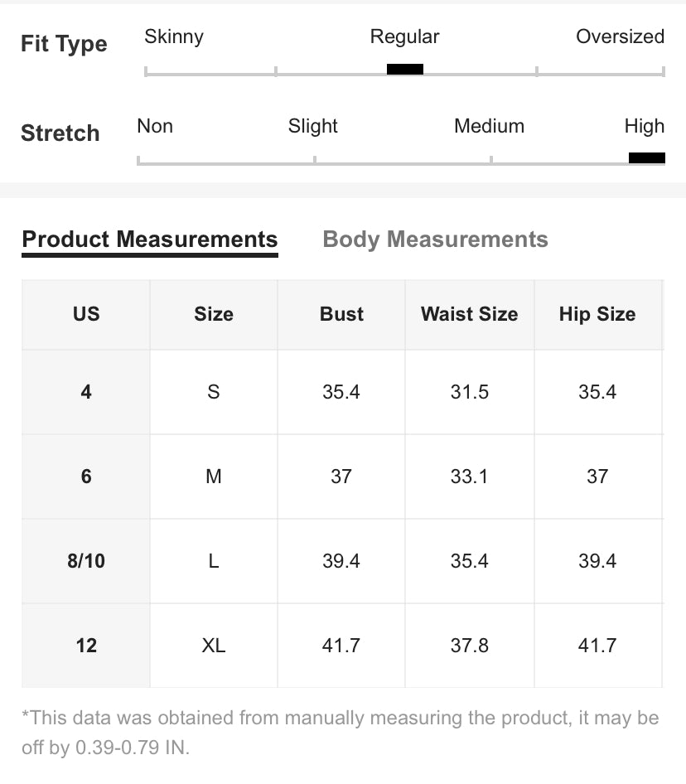Screen dimensions: 686x784
Task: Click the Medium stretch label
Action: point(489,126)
